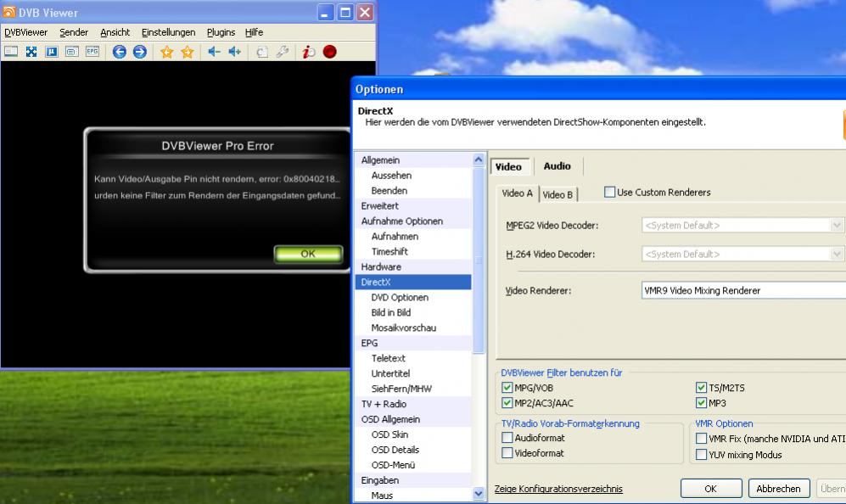Click the first orange star favorite icon
Screen dimensions: 846x504
[x=166, y=52]
